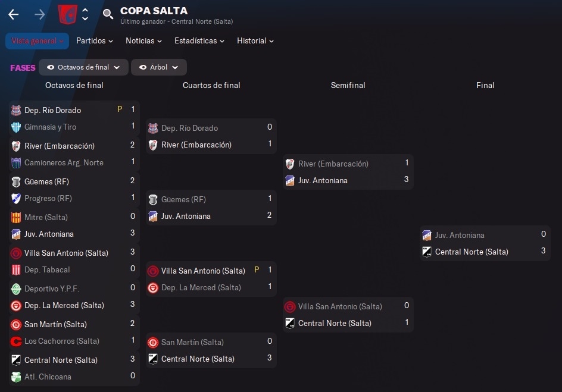Switch competition with the up/down chevrons
Viewport: 562px width, 392px height.
(85, 14)
